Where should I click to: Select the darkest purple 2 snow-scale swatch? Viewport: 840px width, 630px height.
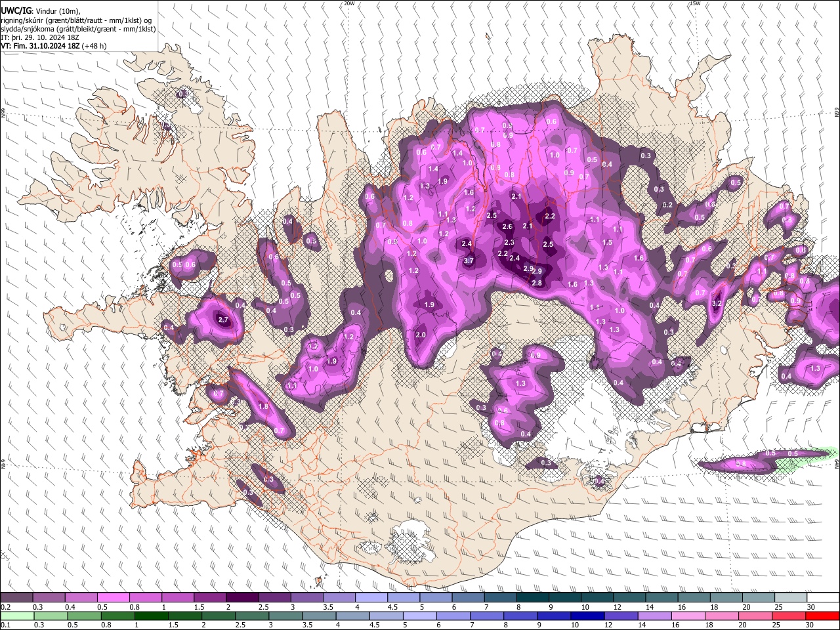point(241,598)
